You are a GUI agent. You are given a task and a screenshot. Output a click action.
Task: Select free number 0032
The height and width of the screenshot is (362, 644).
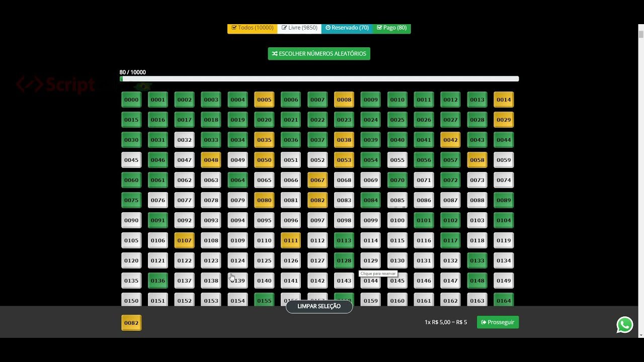click(185, 140)
